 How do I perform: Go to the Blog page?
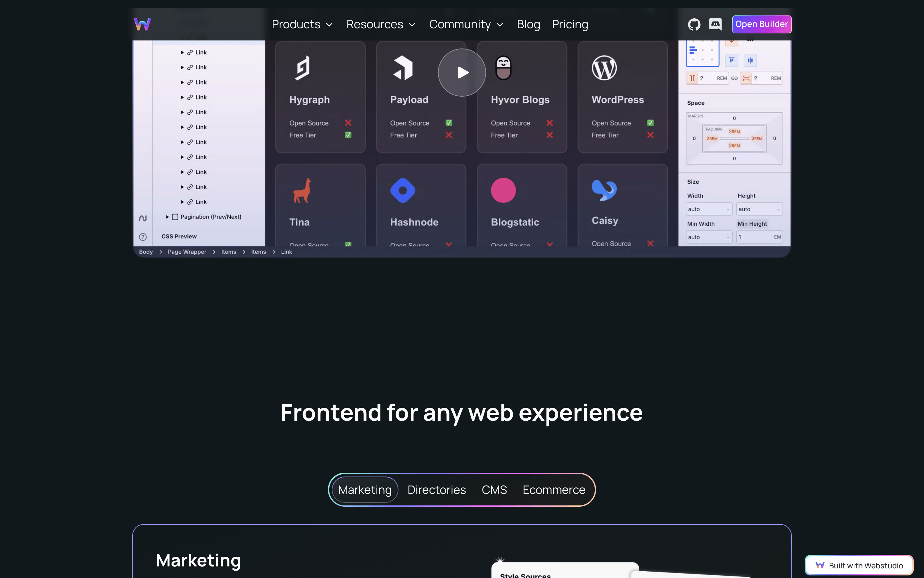point(528,24)
